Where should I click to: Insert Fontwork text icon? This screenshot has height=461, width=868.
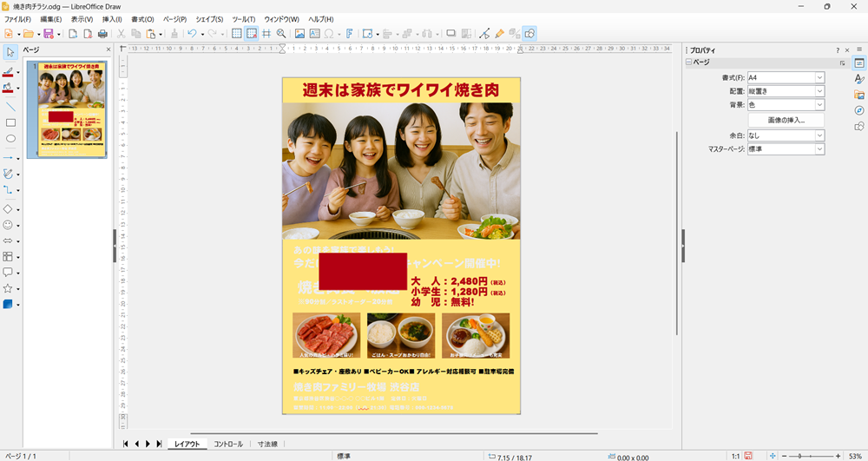pyautogui.click(x=350, y=34)
